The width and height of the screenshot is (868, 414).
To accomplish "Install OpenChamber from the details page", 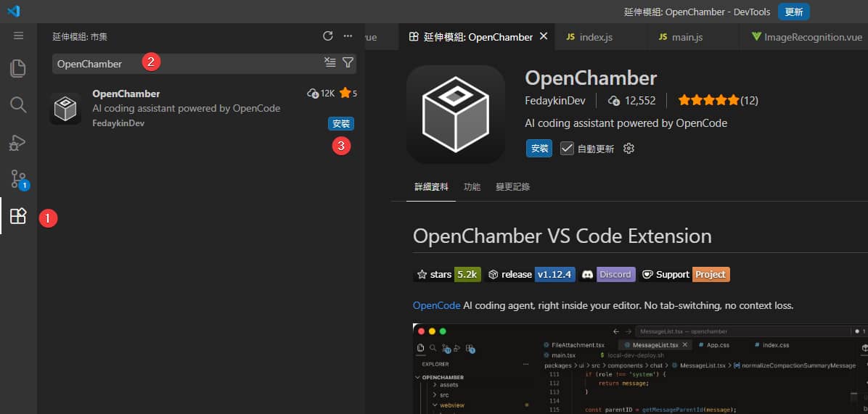I will click(x=539, y=148).
